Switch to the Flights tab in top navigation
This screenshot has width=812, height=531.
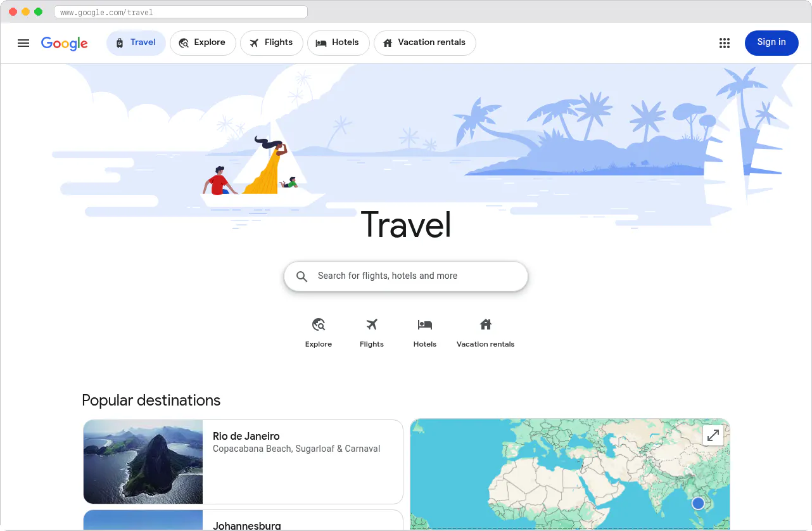[x=272, y=43]
